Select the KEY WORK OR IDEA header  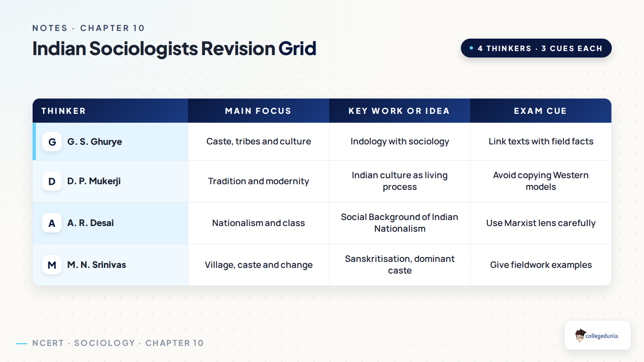coord(400,111)
